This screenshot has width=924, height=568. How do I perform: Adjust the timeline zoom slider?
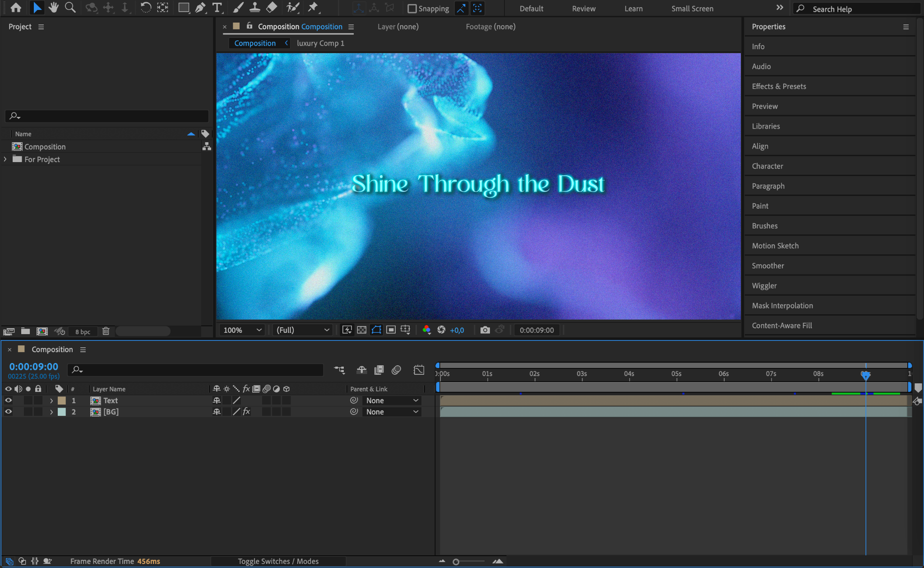(456, 562)
